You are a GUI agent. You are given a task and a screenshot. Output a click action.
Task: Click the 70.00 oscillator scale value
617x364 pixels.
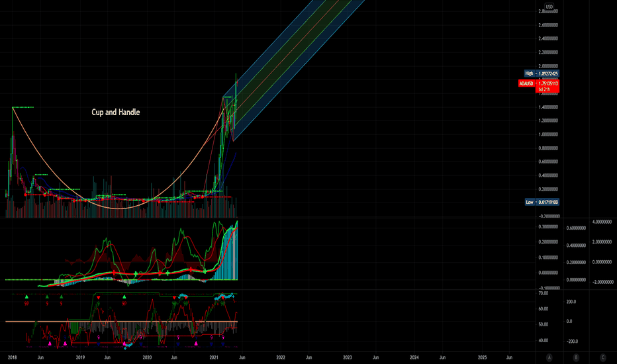(544, 293)
